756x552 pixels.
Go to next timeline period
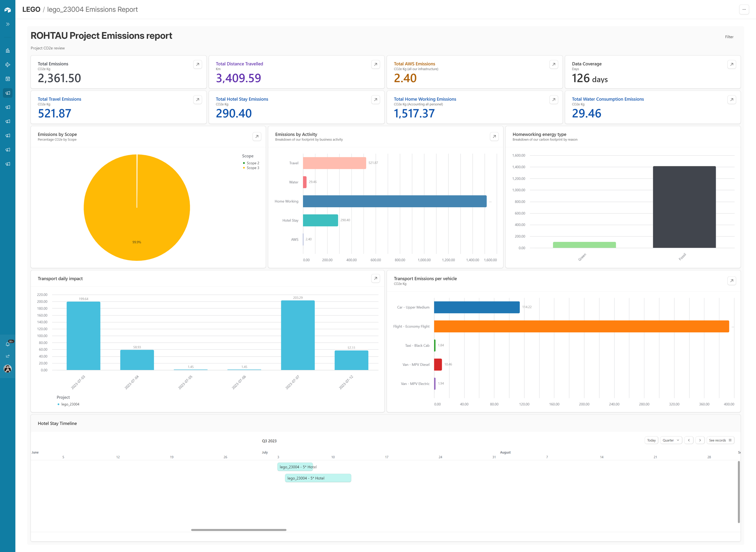coord(700,440)
